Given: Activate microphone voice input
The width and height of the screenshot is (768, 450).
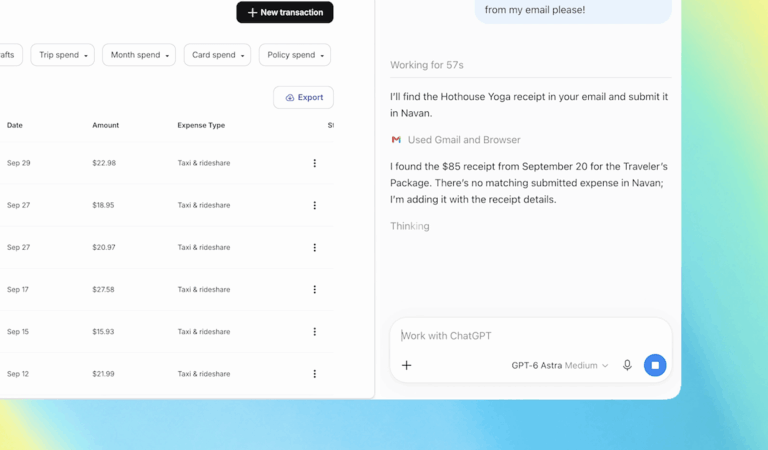Looking at the screenshot, I should click(x=627, y=365).
